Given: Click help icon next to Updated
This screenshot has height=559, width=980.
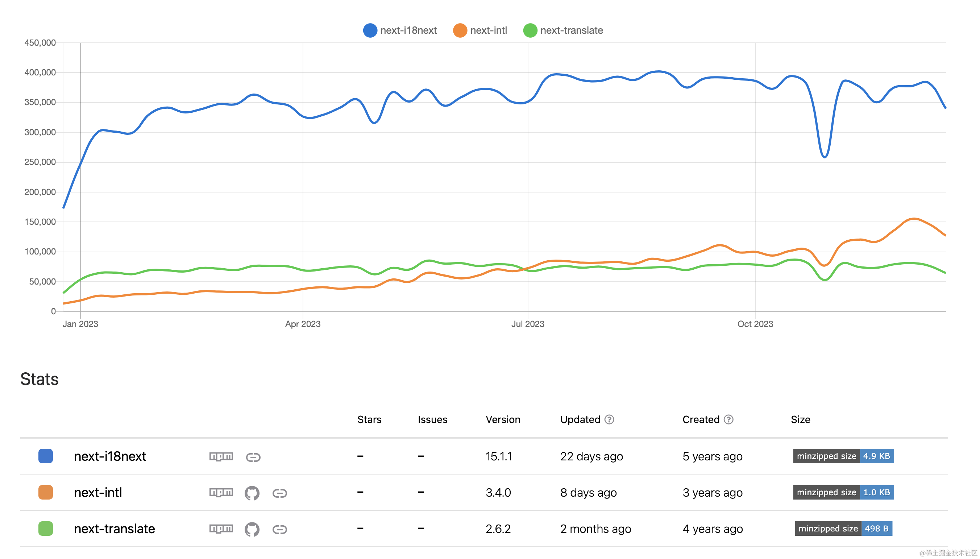Looking at the screenshot, I should (x=609, y=419).
